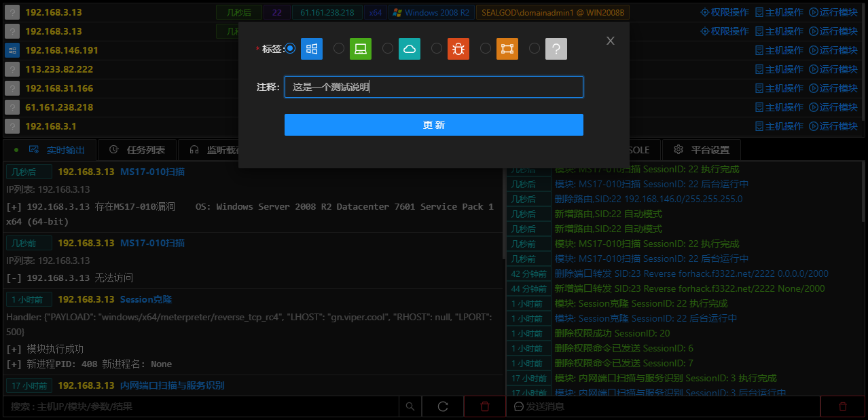Screen dimensions: 868x420
Task: Open 权限操作 on the WIN2008B session row
Action: coord(725,12)
